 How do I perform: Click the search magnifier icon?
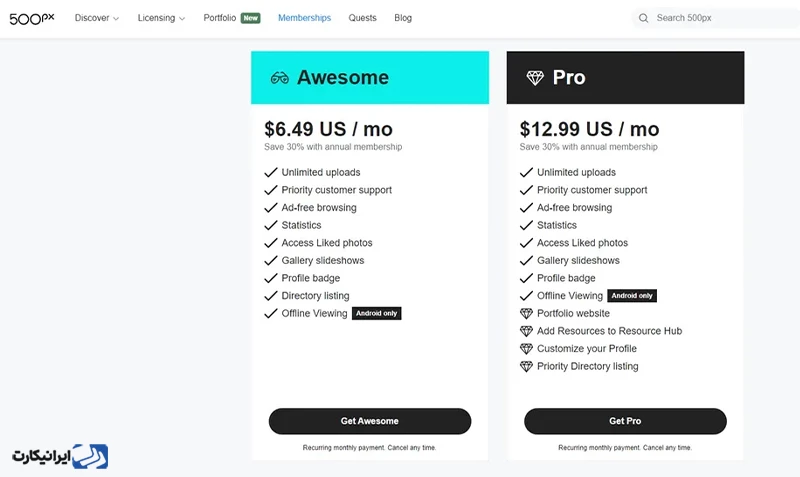tap(643, 18)
